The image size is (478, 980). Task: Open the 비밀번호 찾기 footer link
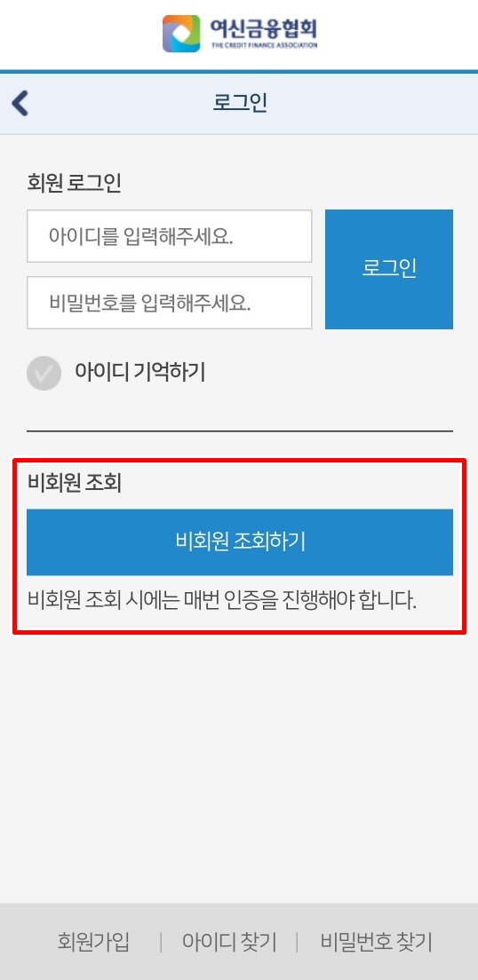point(377,941)
